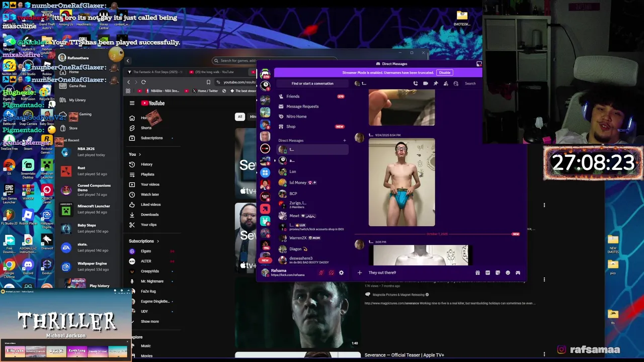Go back in the browser
The height and width of the screenshot is (362, 644).
[x=128, y=82]
